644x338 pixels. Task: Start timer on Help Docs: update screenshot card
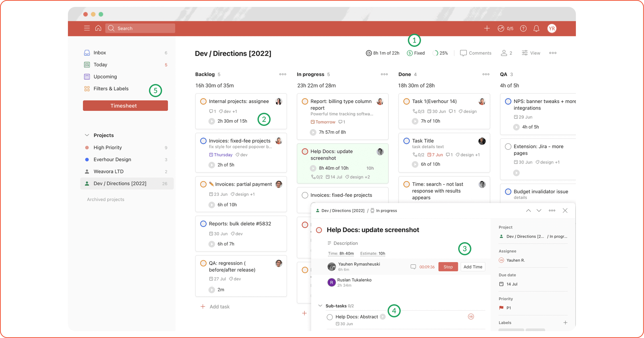click(x=313, y=168)
